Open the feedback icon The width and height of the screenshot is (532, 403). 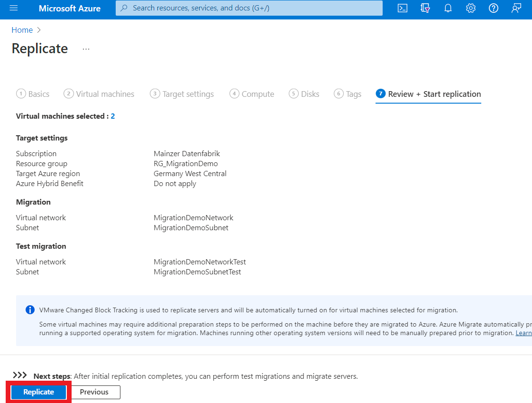pyautogui.click(x=516, y=8)
